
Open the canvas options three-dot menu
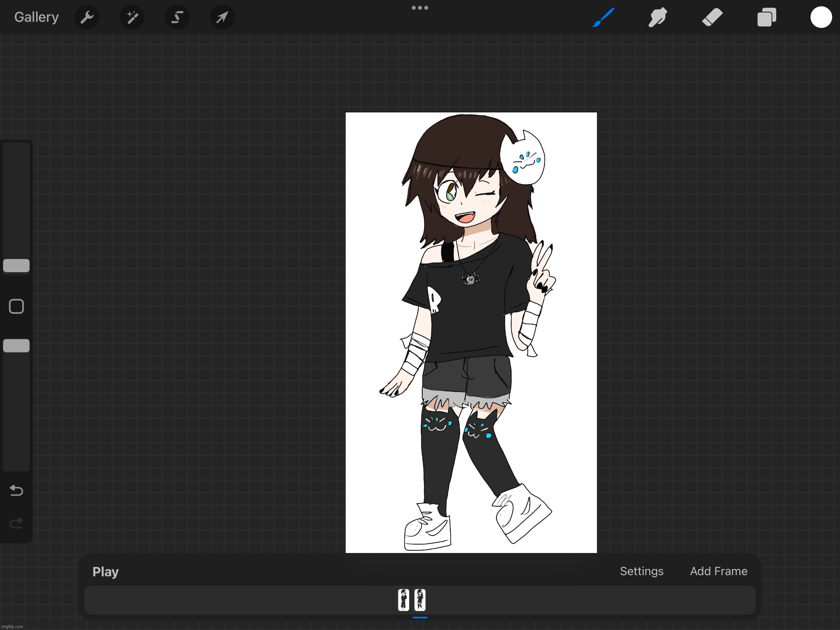pos(420,8)
